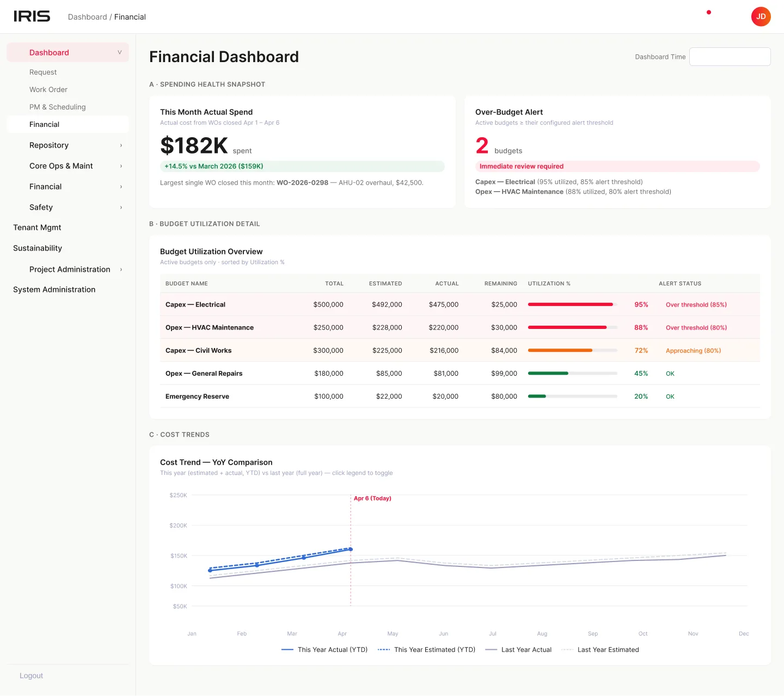Click the Budget Name column header

pos(187,283)
